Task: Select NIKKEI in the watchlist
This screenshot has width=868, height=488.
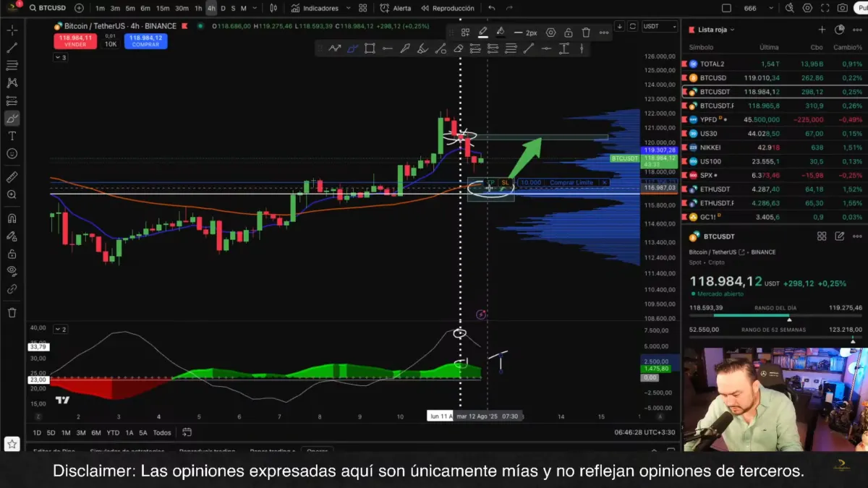Action: coord(775,147)
